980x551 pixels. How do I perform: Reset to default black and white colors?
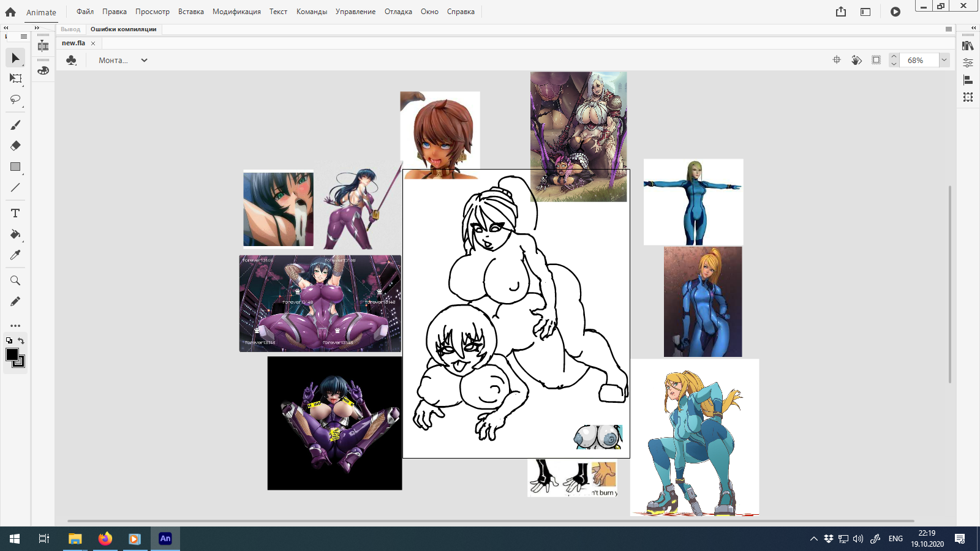(9, 341)
